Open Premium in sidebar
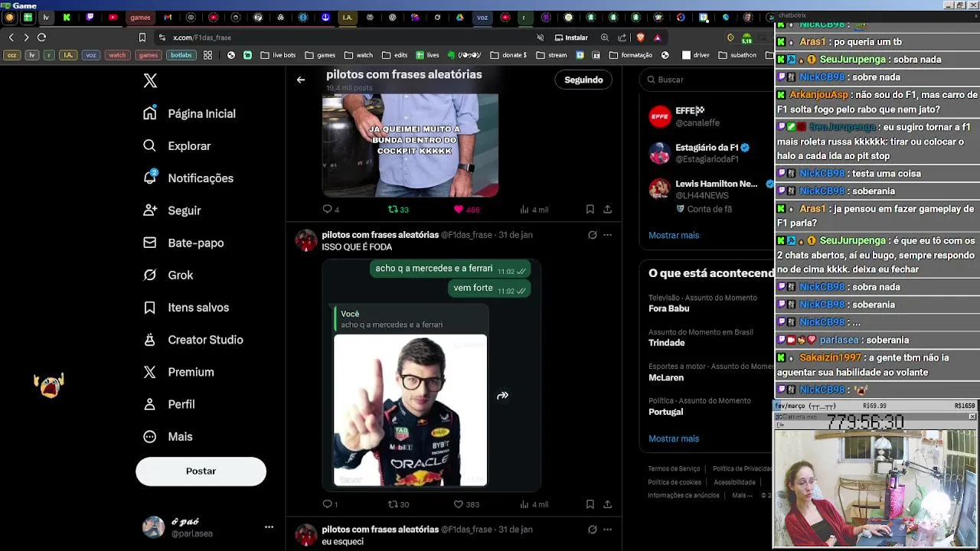 point(179,372)
